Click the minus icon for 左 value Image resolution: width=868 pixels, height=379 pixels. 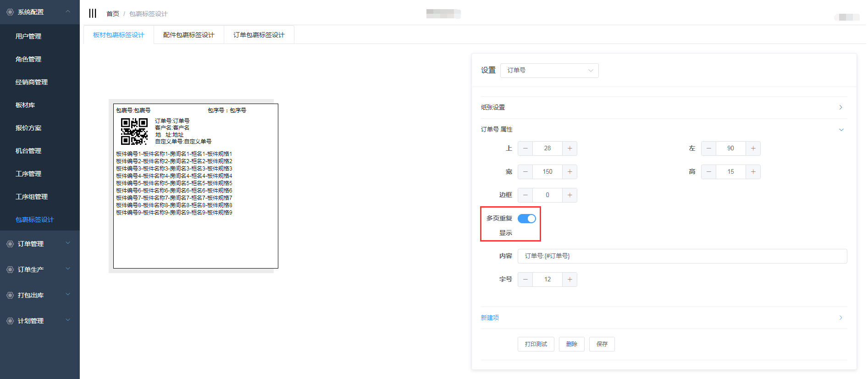click(708, 148)
